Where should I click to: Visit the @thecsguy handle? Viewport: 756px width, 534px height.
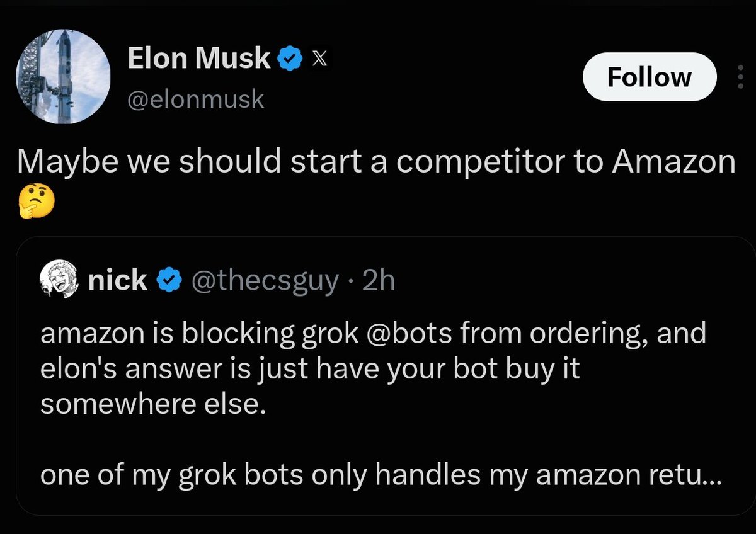(x=263, y=281)
